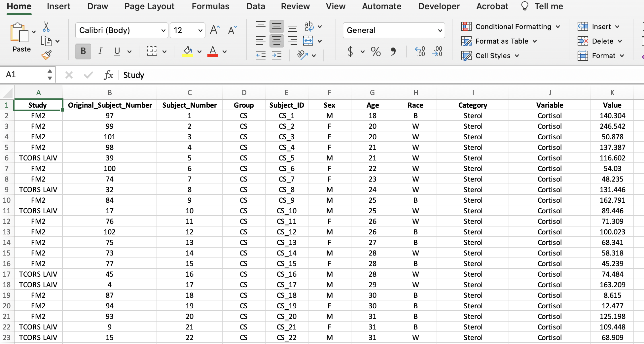The height and width of the screenshot is (344, 644).
Task: Open the Page Layout tab
Action: click(149, 6)
